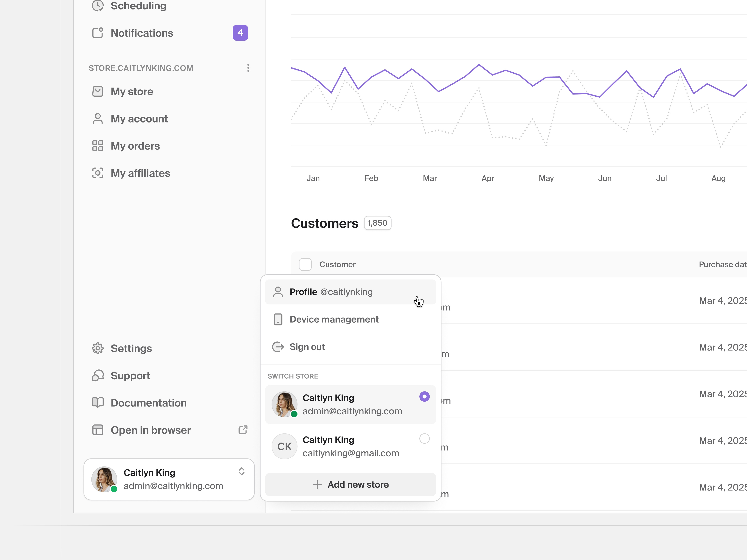Select the My store bag icon
This screenshot has height=560, width=747.
pos(98,91)
